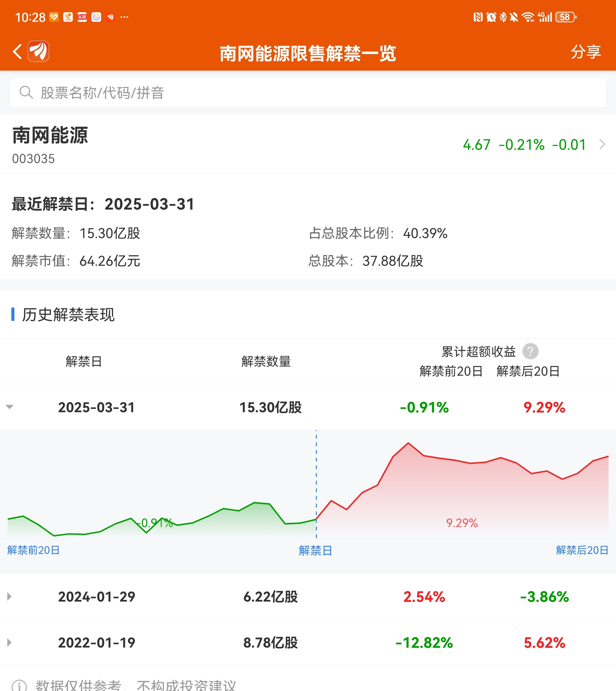Viewport: 616px width, 691px height.
Task: Tap the NFC status icon
Action: coord(478,17)
